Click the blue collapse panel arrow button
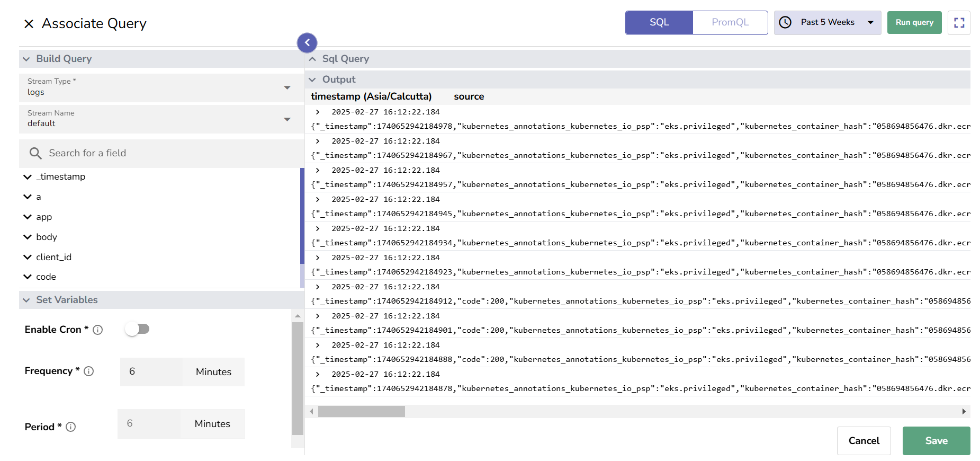980x461 pixels. coord(307,43)
